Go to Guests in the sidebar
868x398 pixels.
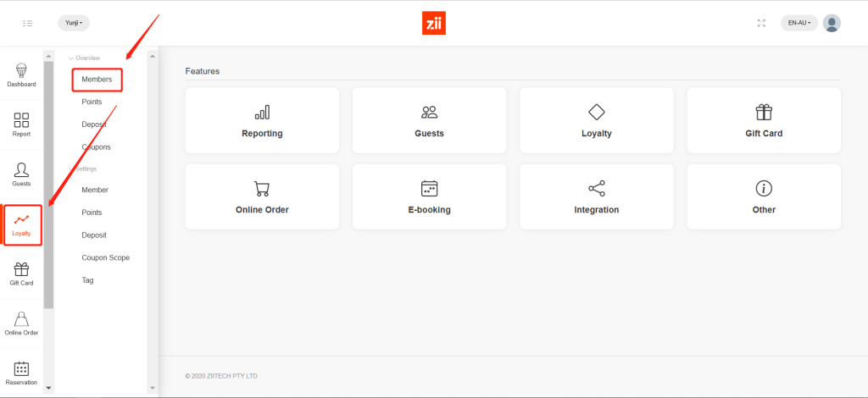tap(22, 174)
